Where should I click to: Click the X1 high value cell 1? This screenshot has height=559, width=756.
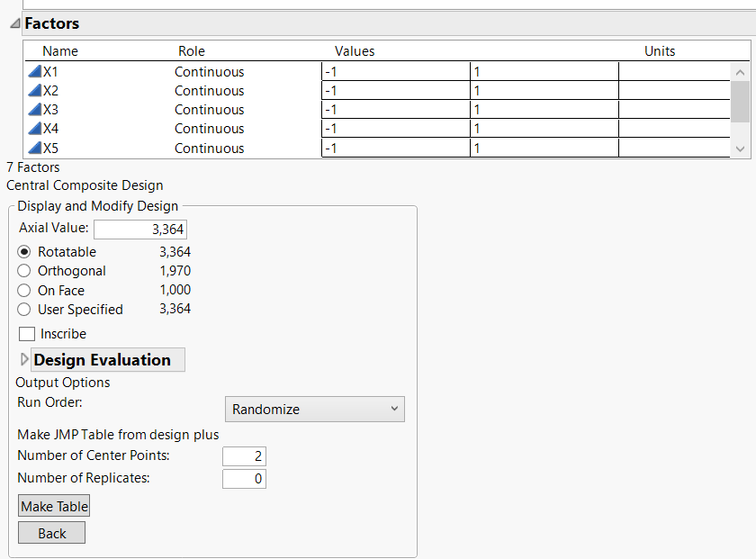(x=544, y=72)
